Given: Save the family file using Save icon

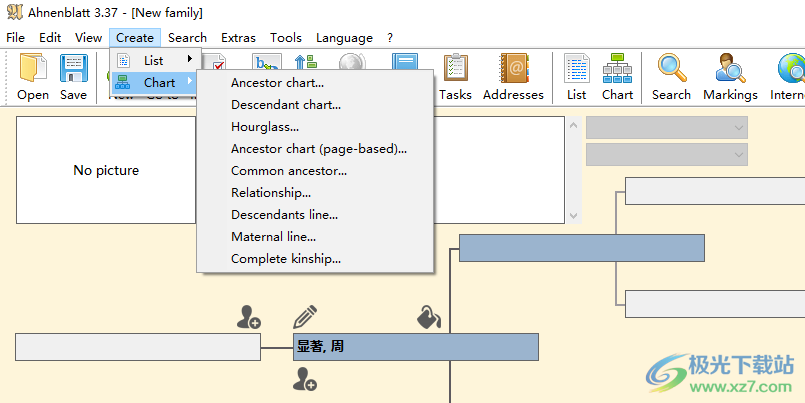Looking at the screenshot, I should [x=73, y=77].
